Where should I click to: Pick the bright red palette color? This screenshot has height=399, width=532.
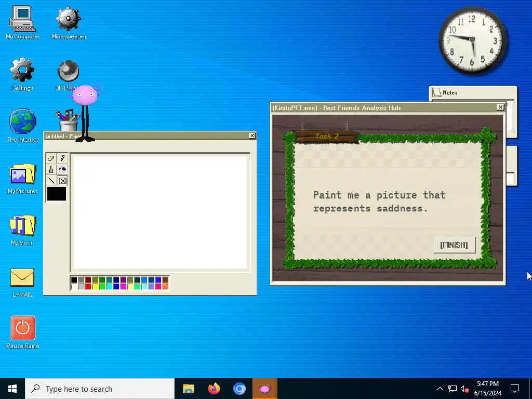pyautogui.click(x=88, y=286)
